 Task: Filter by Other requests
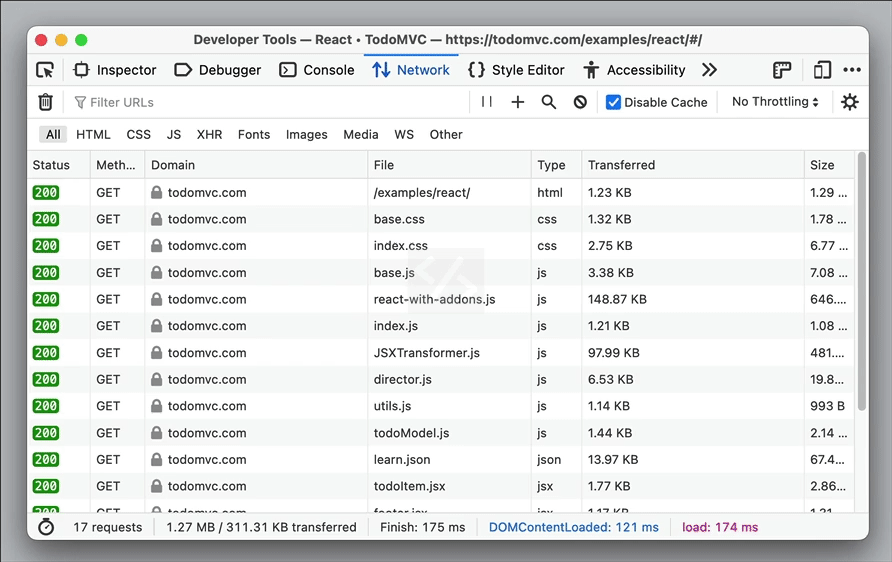click(x=446, y=135)
